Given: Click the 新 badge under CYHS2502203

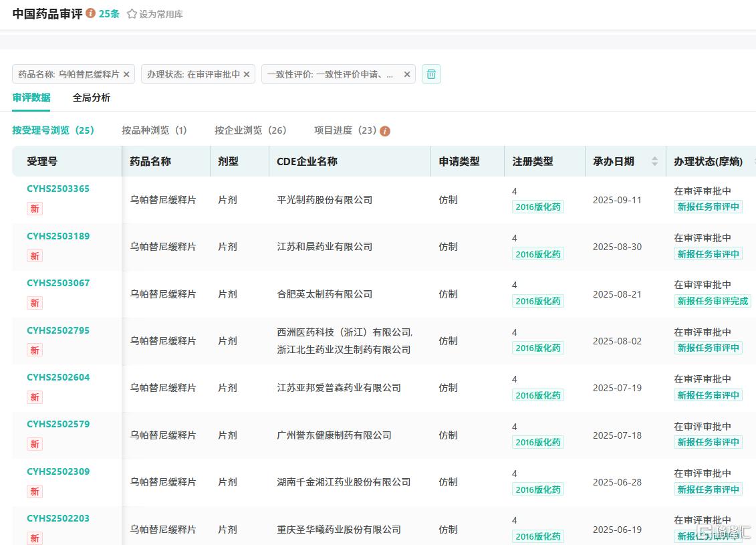Looking at the screenshot, I should (x=35, y=538).
